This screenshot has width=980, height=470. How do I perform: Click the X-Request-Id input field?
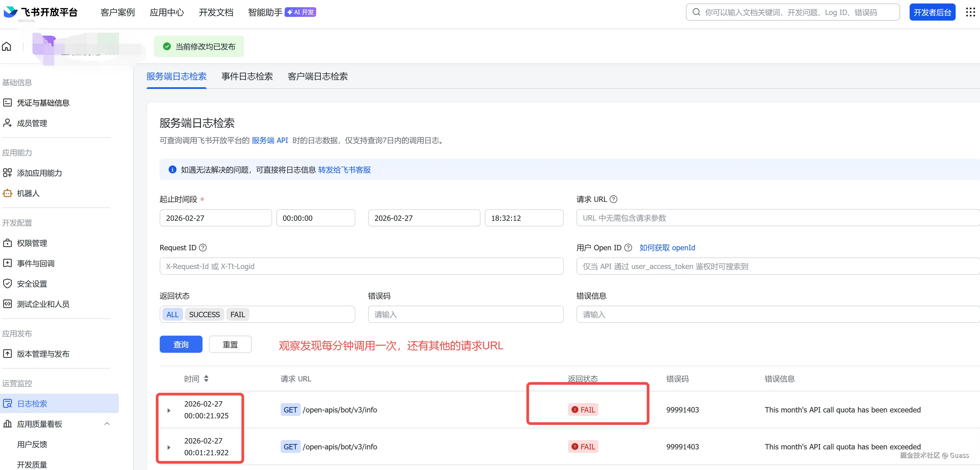(361, 266)
